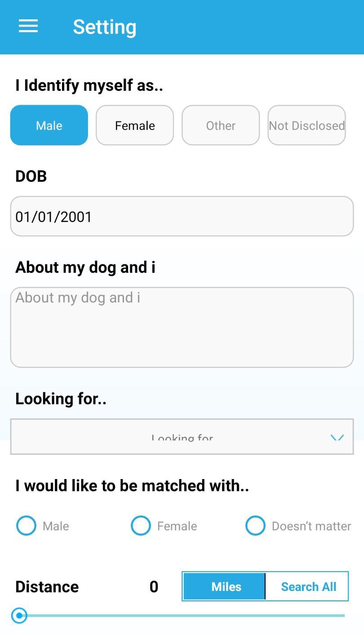The image size is (364, 635).
Task: Click the Distance value number
Action: (154, 586)
